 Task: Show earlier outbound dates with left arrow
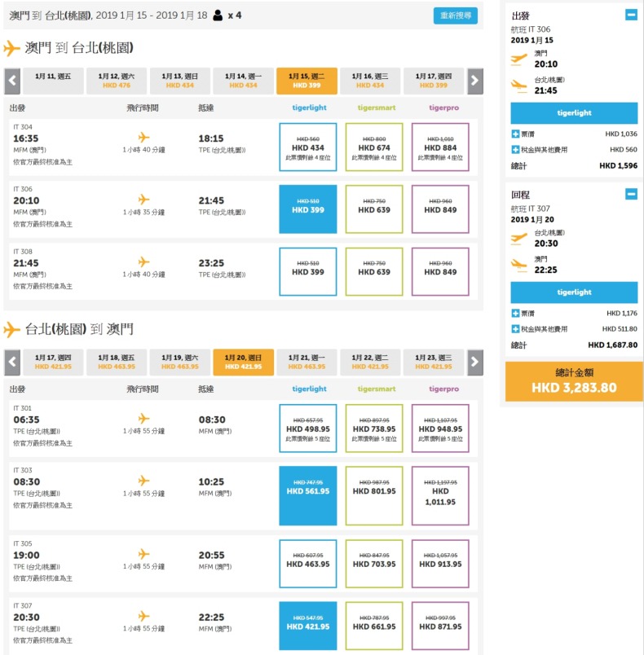(x=12, y=81)
